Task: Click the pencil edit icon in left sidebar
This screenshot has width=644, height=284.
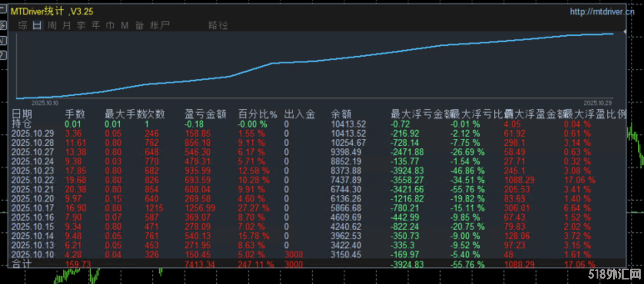Action: [2, 25]
